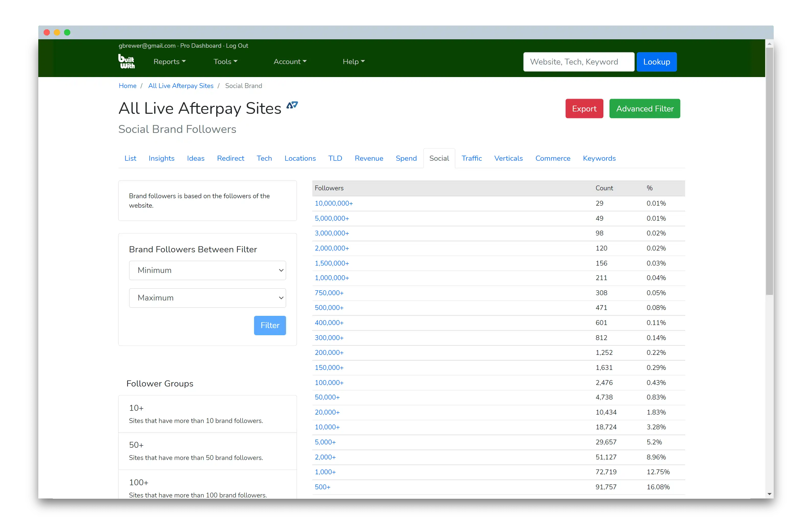The image size is (812, 524).
Task: Click the scrollbar down arrow
Action: click(x=769, y=494)
